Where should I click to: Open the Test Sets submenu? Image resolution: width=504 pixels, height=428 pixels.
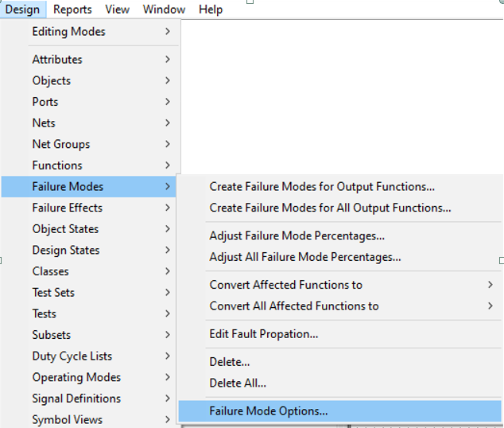pos(89,292)
